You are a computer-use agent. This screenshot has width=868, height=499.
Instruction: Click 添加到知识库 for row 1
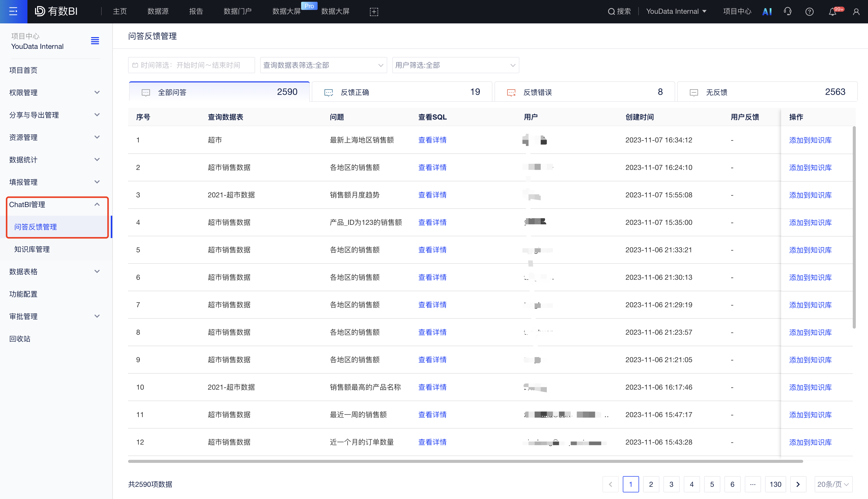click(810, 140)
